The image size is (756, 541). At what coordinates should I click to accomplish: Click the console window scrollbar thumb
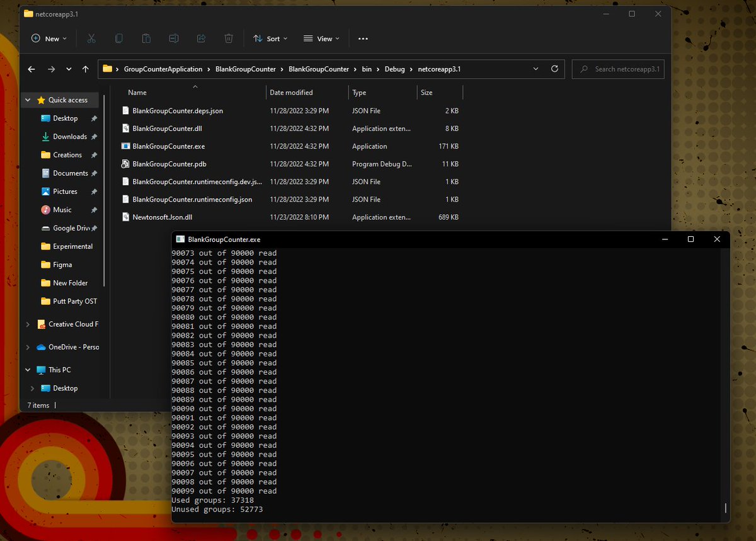click(x=726, y=508)
